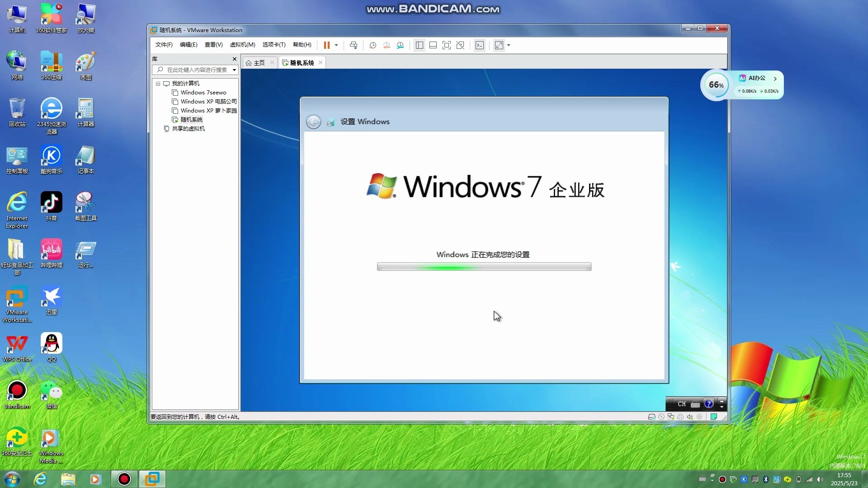Select Windows XP 电脑公司 virtual machine

(x=204, y=102)
